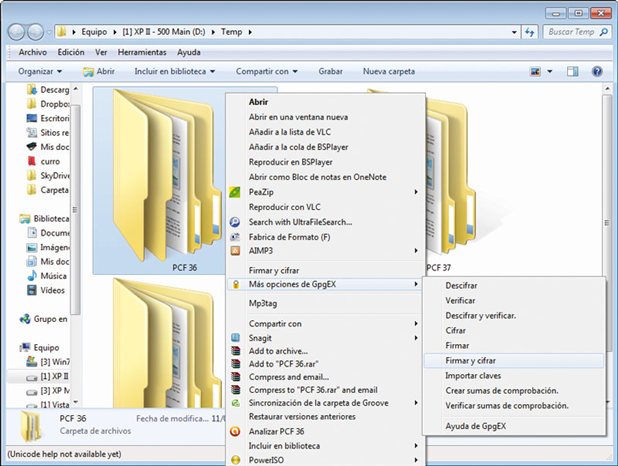Viewport: 618px width, 466px height.
Task: Click the refresh arrows icon beside address bar
Action: (x=529, y=32)
